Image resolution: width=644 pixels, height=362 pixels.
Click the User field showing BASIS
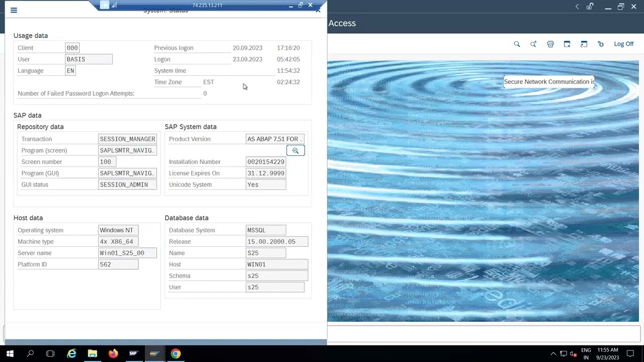(x=89, y=59)
